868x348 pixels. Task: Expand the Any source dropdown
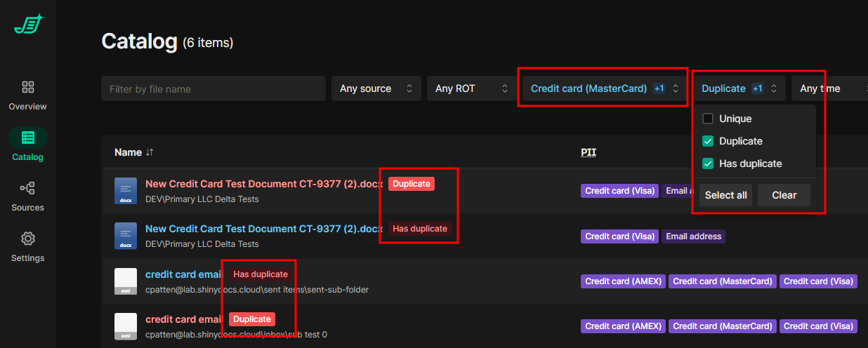[x=376, y=88]
